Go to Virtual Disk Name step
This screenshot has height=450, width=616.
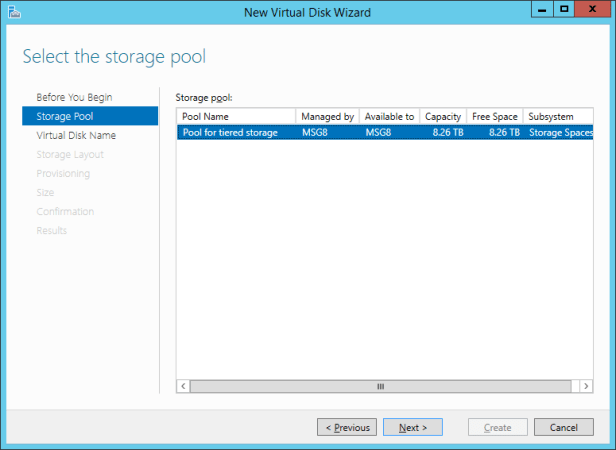76,135
